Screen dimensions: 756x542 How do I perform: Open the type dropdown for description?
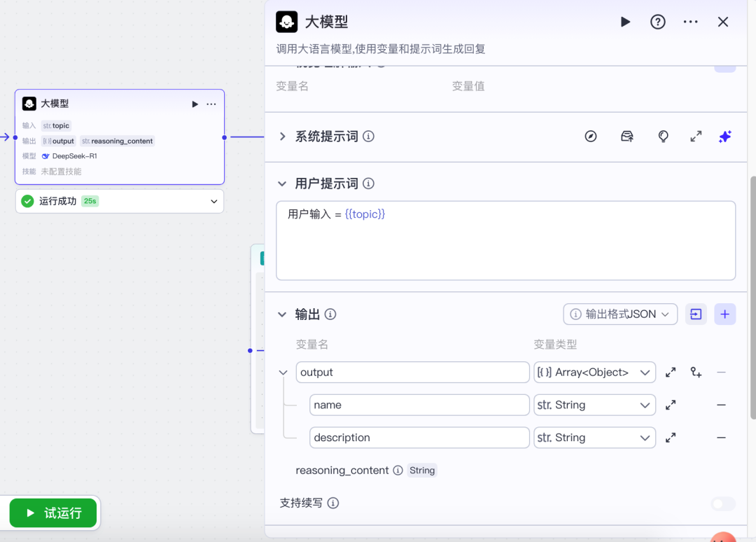coord(594,438)
